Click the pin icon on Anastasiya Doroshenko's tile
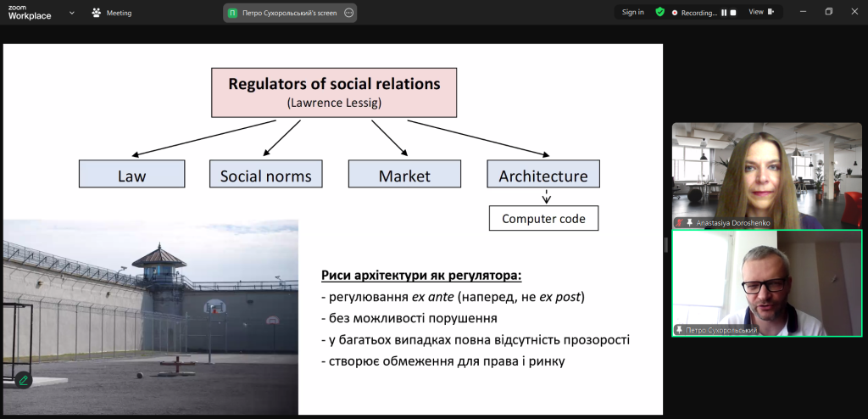Image resolution: width=868 pixels, height=419 pixels. click(690, 223)
